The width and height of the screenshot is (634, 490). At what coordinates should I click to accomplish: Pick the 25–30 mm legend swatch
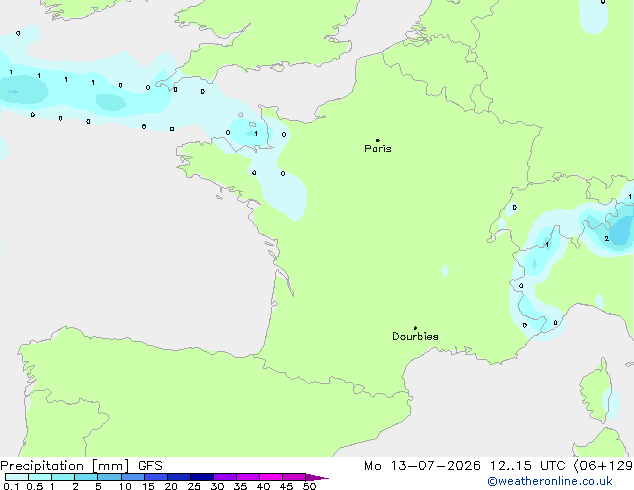click(201, 477)
